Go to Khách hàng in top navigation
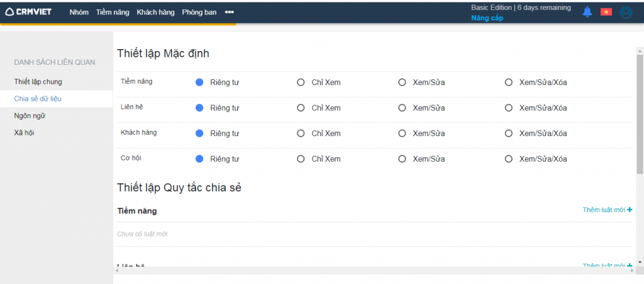 pos(155,12)
